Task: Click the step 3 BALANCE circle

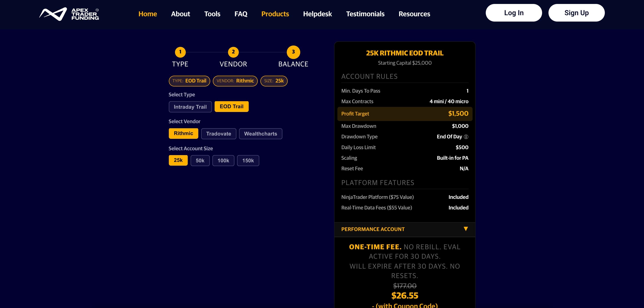Action: (x=293, y=52)
